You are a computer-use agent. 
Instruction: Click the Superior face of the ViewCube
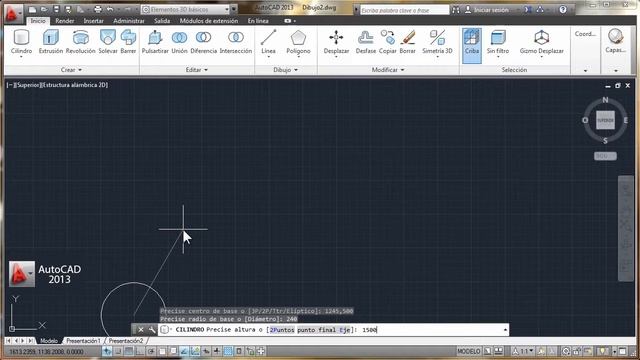(605, 120)
